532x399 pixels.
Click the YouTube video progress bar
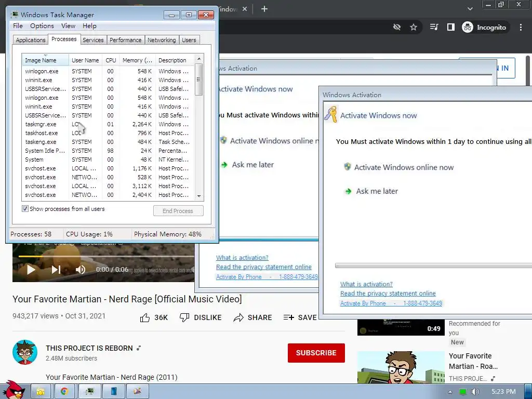click(x=106, y=256)
